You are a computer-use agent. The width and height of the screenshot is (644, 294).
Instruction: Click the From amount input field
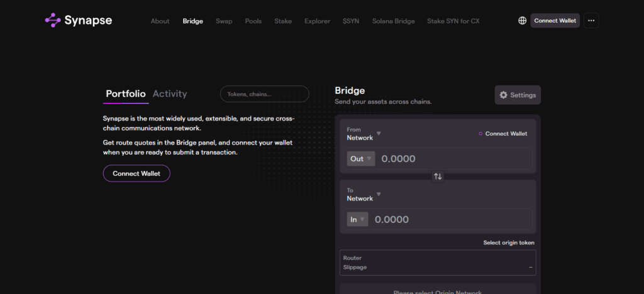[x=453, y=159]
